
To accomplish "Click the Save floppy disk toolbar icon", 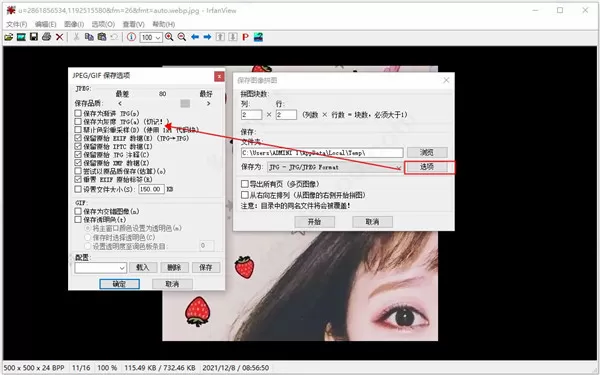I will 34,37.
